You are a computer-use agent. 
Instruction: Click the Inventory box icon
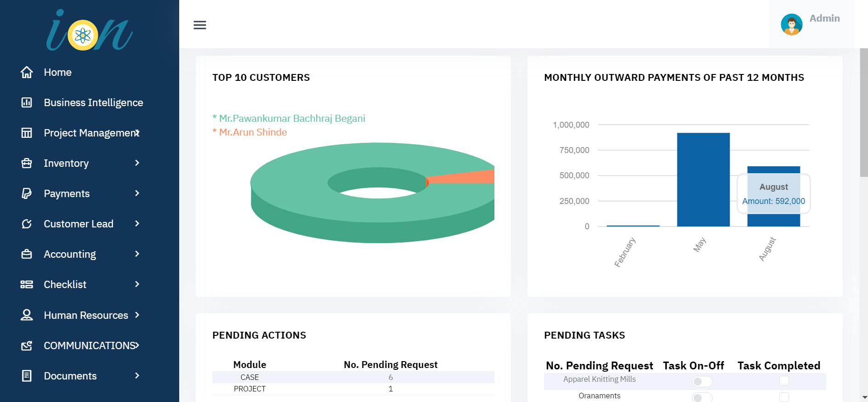(27, 163)
